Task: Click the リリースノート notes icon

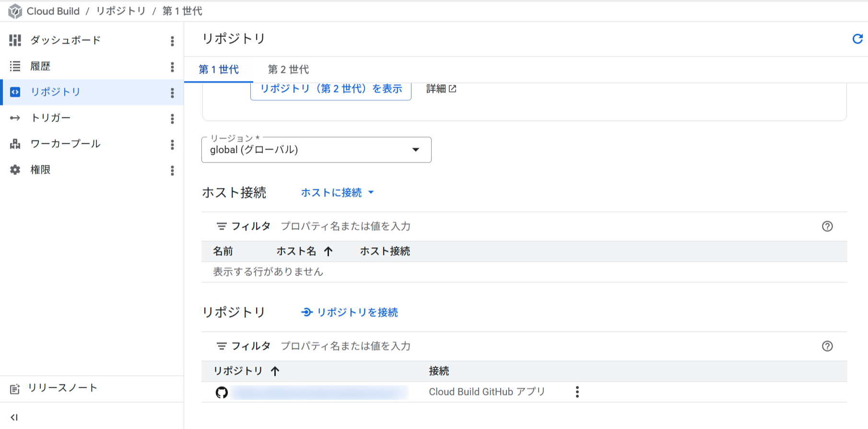Action: coord(15,389)
